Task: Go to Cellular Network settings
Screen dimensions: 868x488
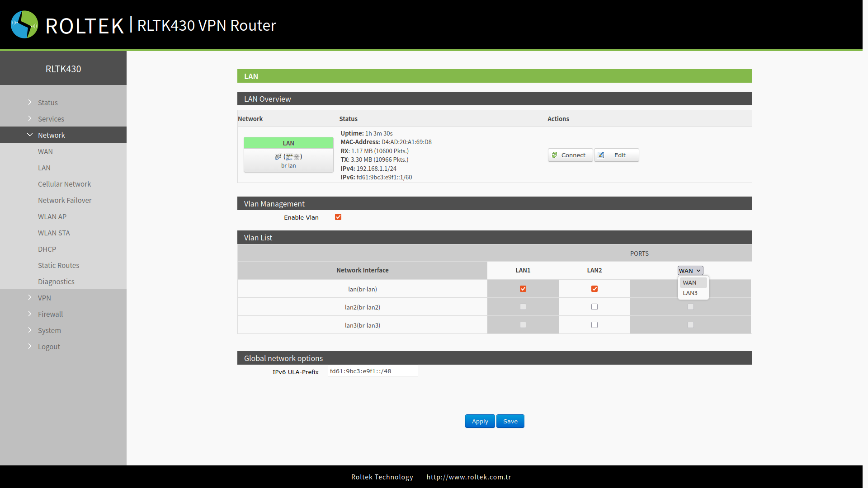Action: click(x=64, y=184)
